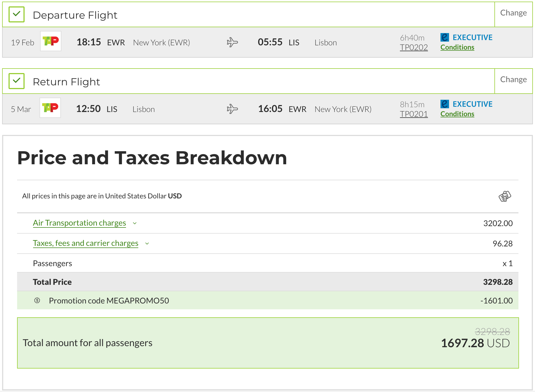Open Air Transportation charges details
The height and width of the screenshot is (392, 535).
[79, 223]
